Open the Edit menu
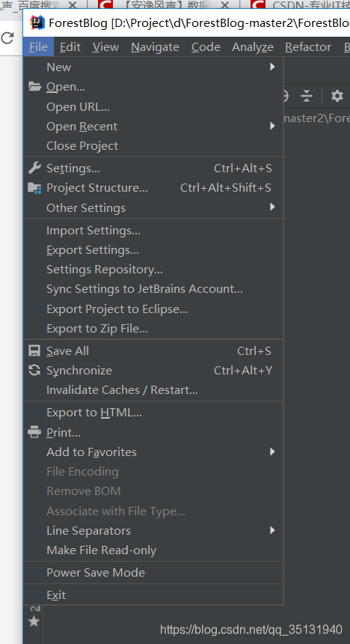Image resolution: width=350 pixels, height=644 pixels. [x=70, y=47]
